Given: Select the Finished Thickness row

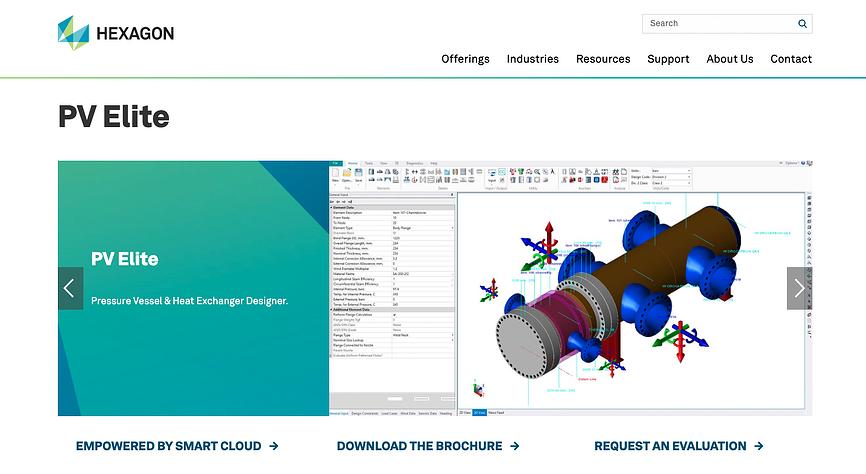Looking at the screenshot, I should (x=392, y=248).
